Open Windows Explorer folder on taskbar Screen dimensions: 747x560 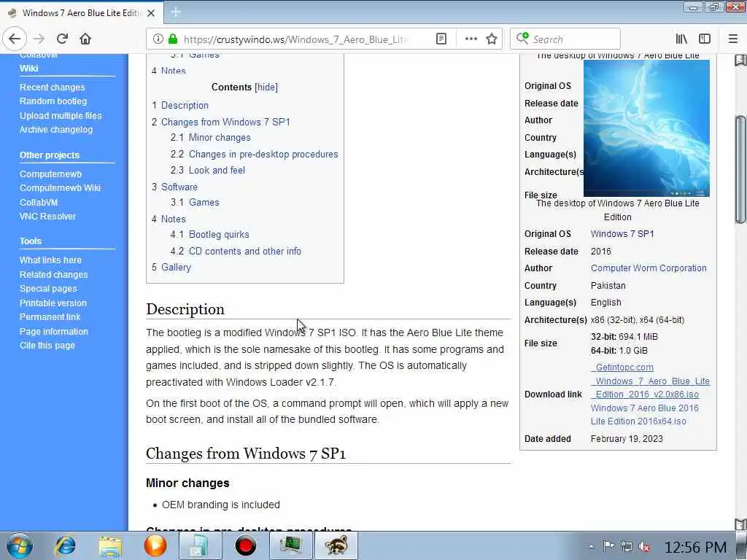111,545
